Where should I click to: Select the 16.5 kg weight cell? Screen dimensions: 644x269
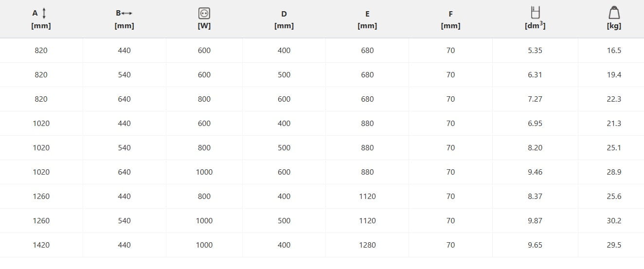[614, 51]
